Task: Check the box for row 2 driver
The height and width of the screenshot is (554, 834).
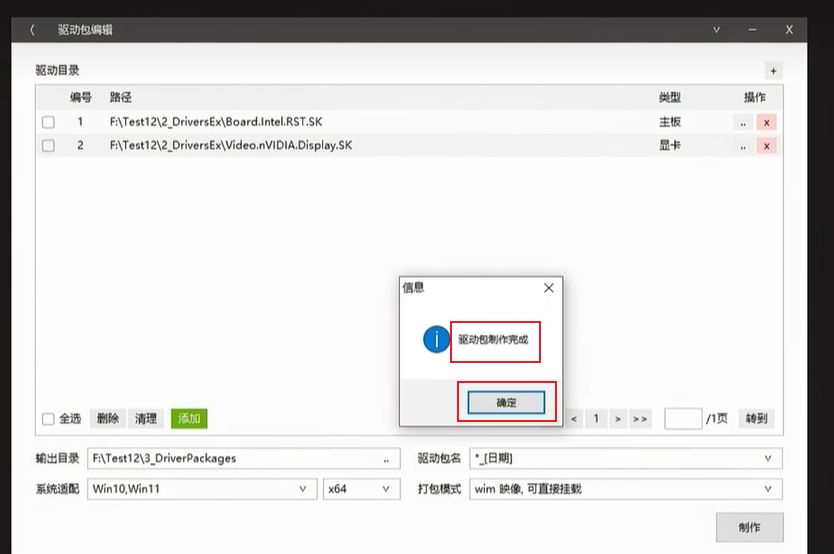Action: (48, 146)
